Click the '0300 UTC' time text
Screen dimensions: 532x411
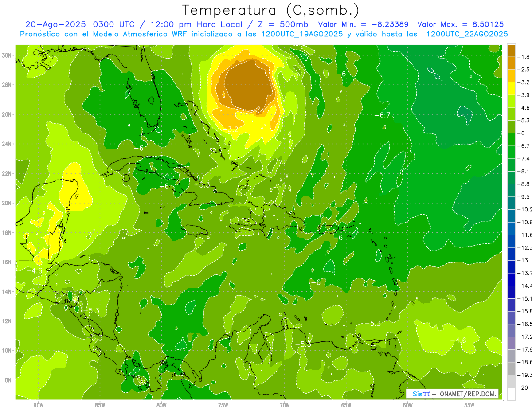tap(115, 24)
